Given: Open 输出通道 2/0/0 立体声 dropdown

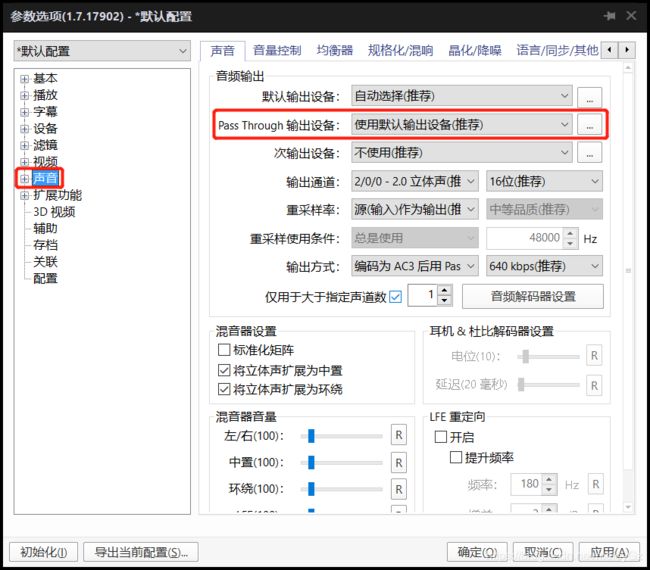Looking at the screenshot, I should tap(415, 181).
